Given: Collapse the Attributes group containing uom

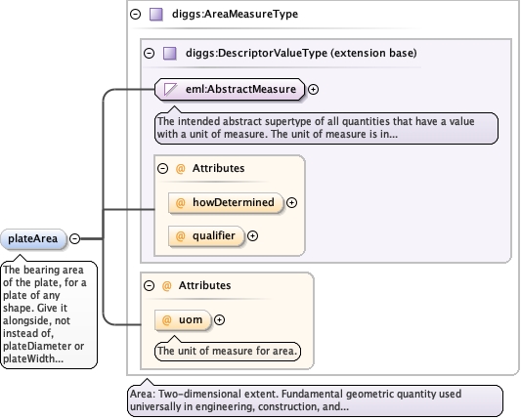Looking at the screenshot, I should (x=149, y=285).
